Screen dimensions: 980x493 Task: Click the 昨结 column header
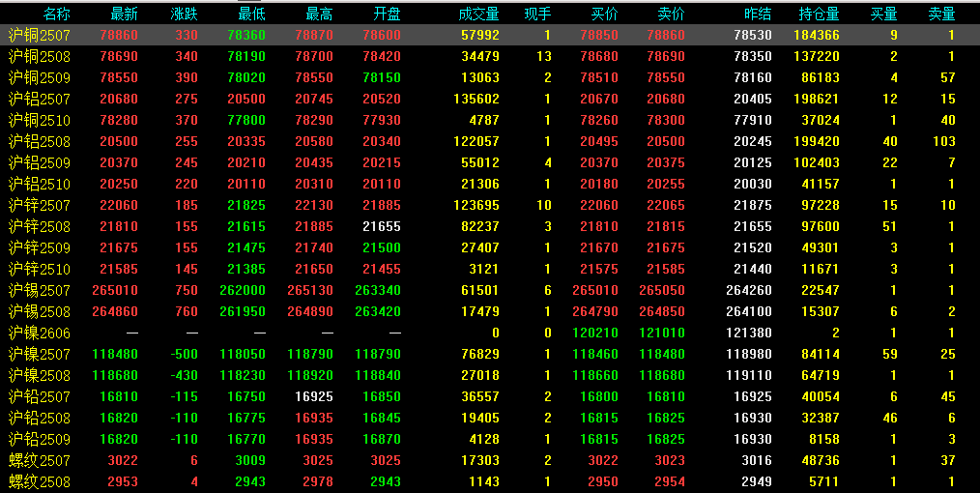point(758,14)
